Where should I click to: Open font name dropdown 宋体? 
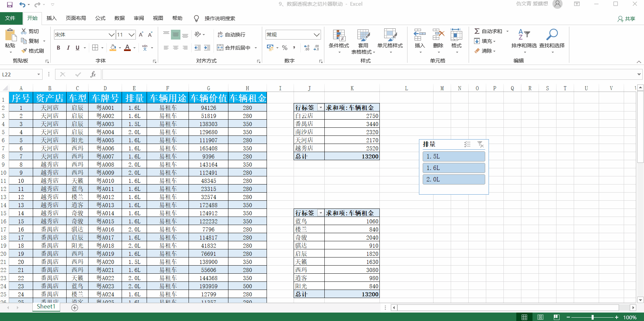click(112, 34)
